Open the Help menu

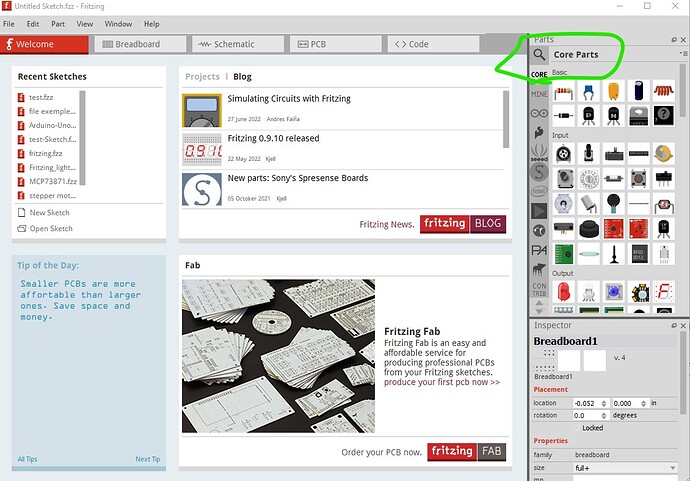click(152, 24)
